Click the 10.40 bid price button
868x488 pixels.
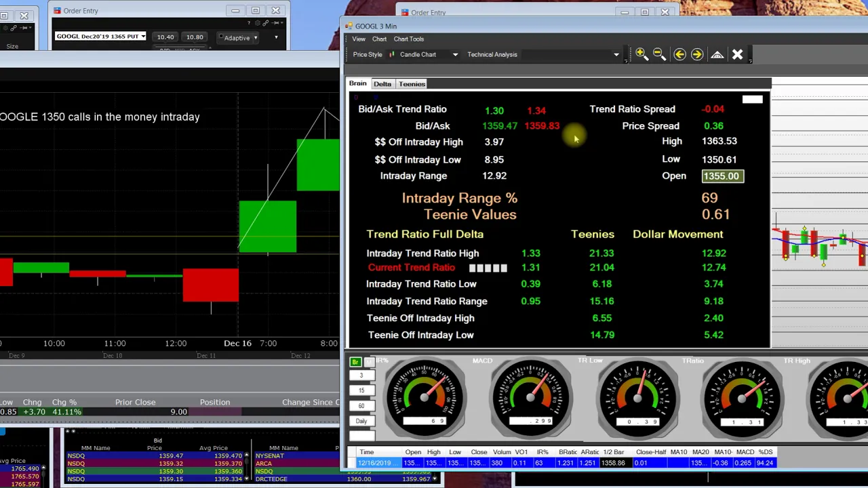(165, 37)
